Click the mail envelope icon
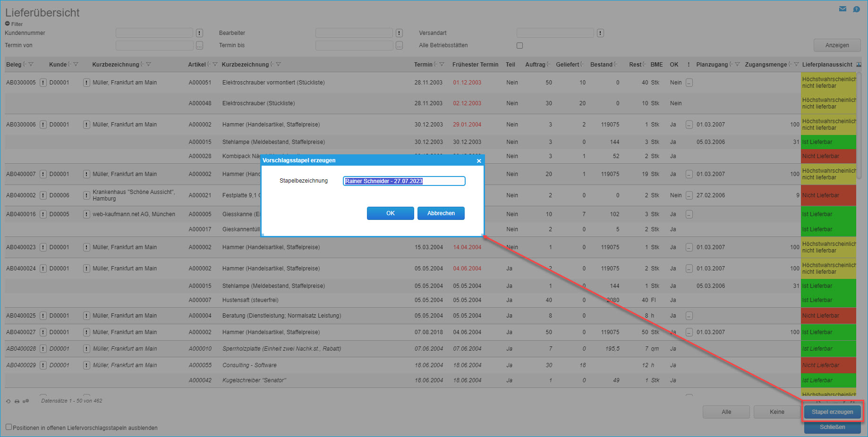 click(x=842, y=9)
